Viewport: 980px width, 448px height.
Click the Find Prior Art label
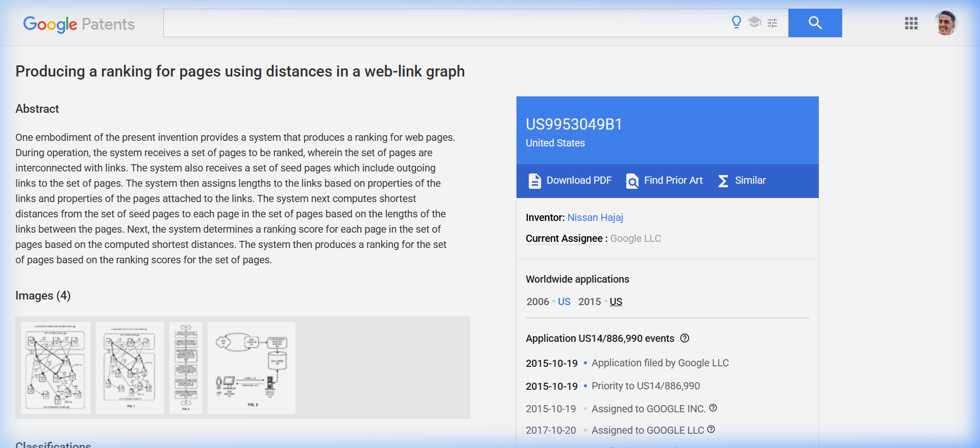click(673, 180)
